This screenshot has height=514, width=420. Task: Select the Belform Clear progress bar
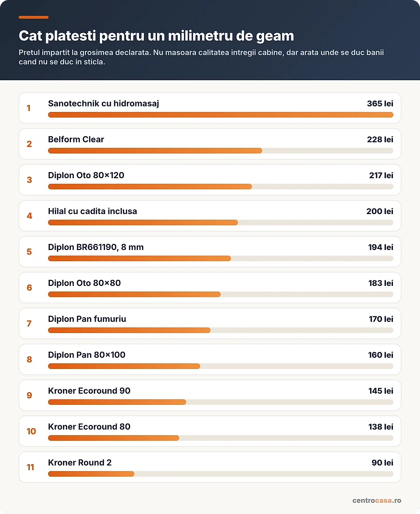coord(221,151)
